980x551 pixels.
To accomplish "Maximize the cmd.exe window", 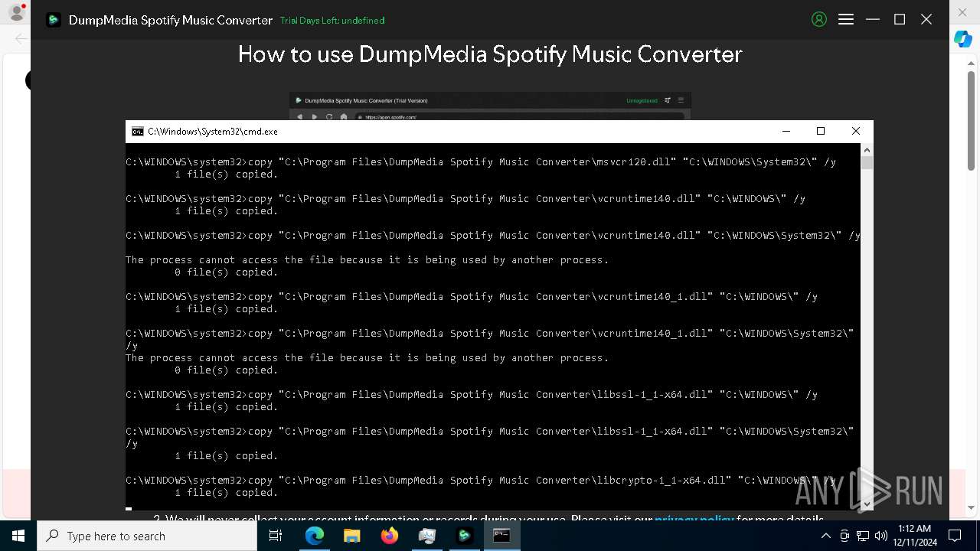I will point(821,132).
